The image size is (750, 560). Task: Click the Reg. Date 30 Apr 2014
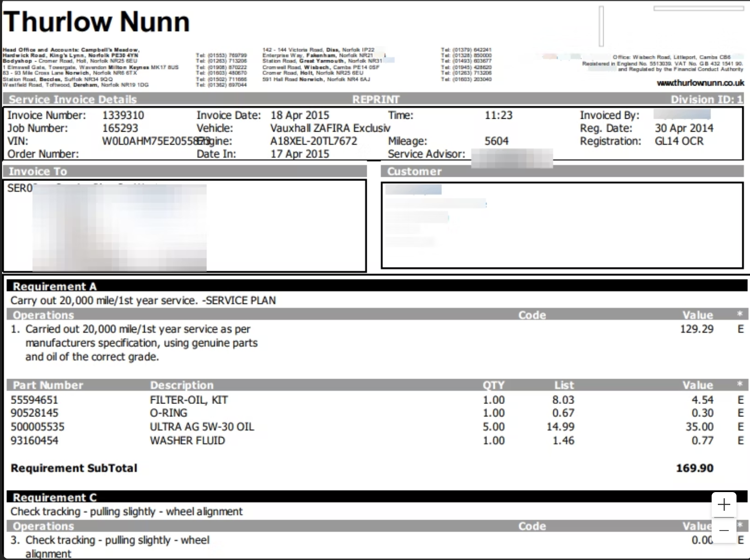684,128
